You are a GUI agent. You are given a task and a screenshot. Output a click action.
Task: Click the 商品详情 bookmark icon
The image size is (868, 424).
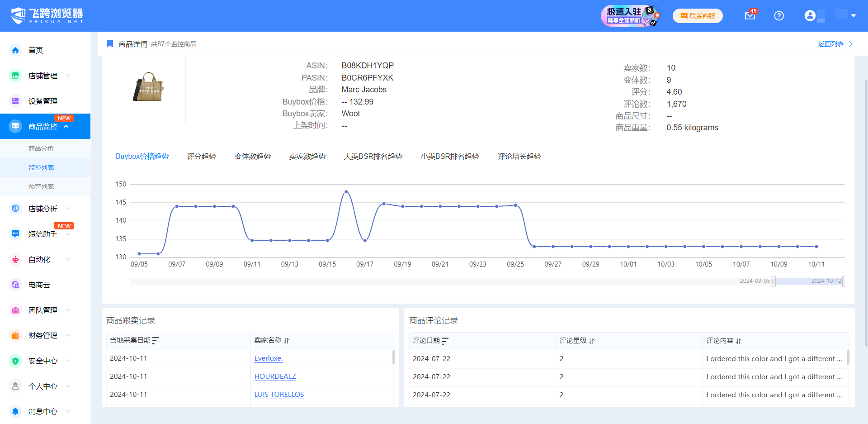[x=109, y=44]
